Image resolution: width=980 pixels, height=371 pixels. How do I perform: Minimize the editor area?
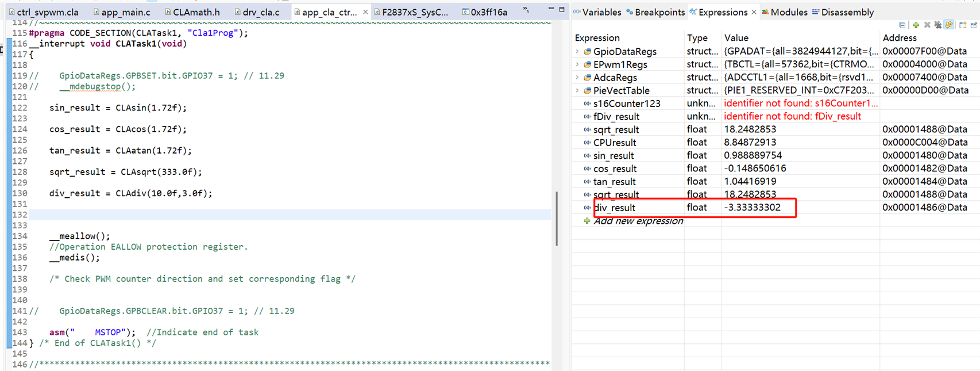point(551,9)
